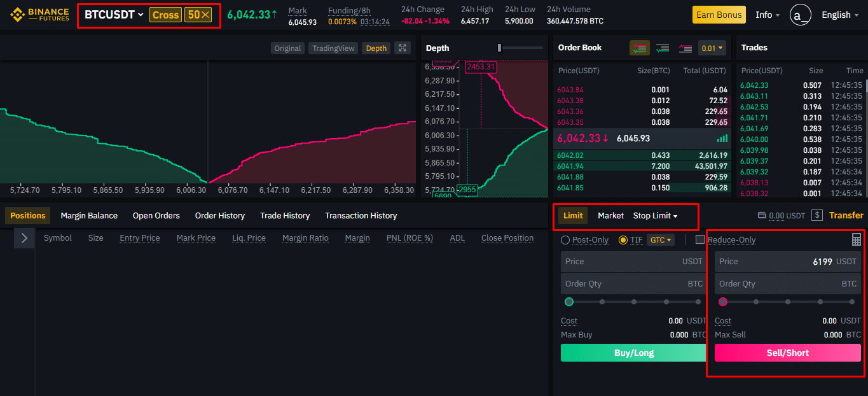Click sell-side quantity slider handle
Screen dimensions: 868x396
[723, 302]
